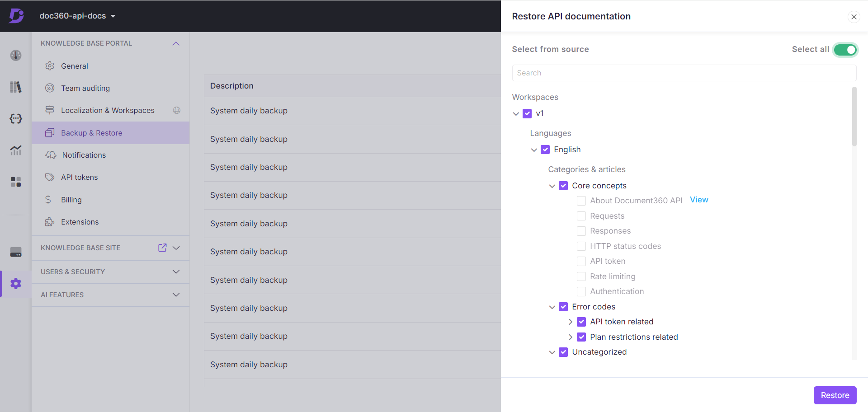Click the Search field in restore panel
868x412 pixels.
[684, 73]
